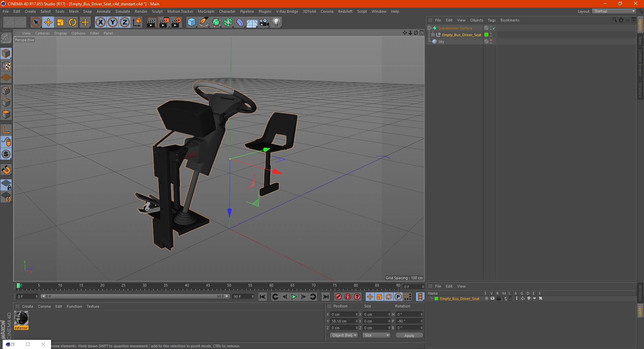Add Camera object icon
Screen dimensions: 644x349
[x=264, y=22]
